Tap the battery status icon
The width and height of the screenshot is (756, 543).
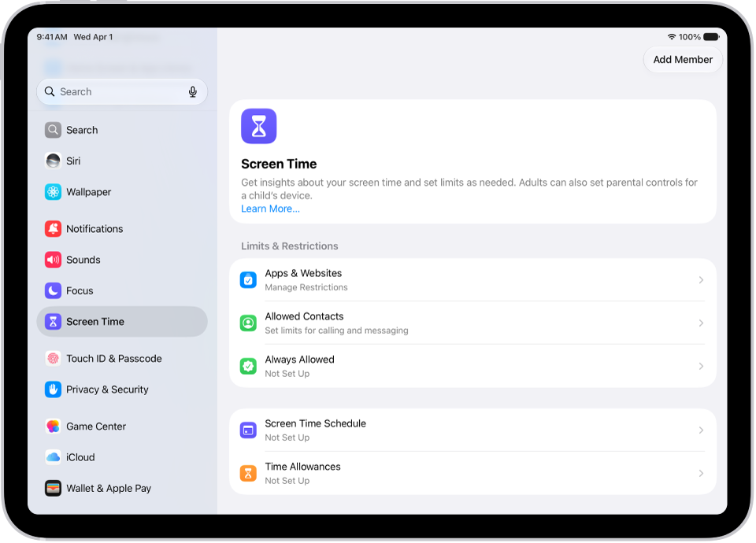[711, 37]
